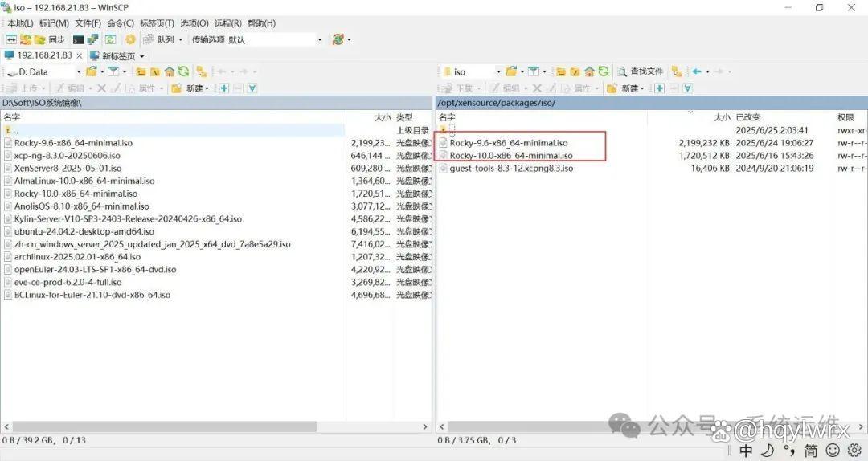This screenshot has width=868, height=461.
Task: Open the terminal console icon
Action: pyautogui.click(x=79, y=39)
